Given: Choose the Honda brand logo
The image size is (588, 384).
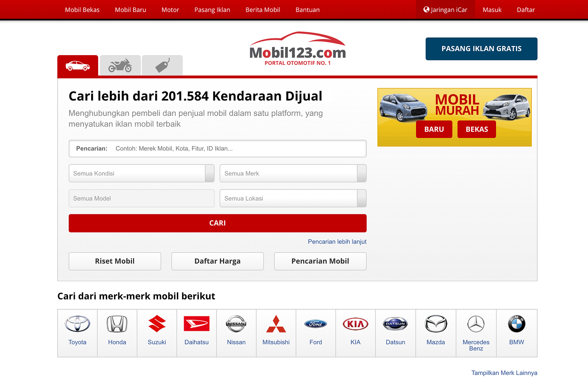Looking at the screenshot, I should click(117, 324).
